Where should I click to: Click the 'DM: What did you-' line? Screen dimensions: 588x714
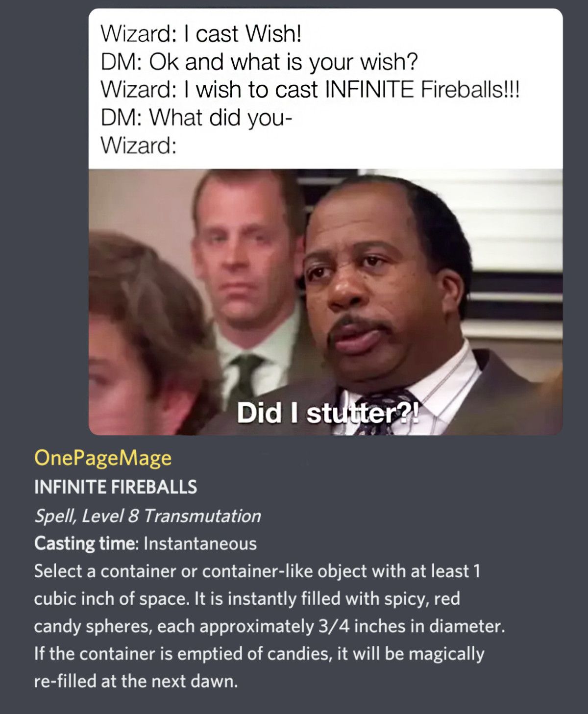point(196,118)
